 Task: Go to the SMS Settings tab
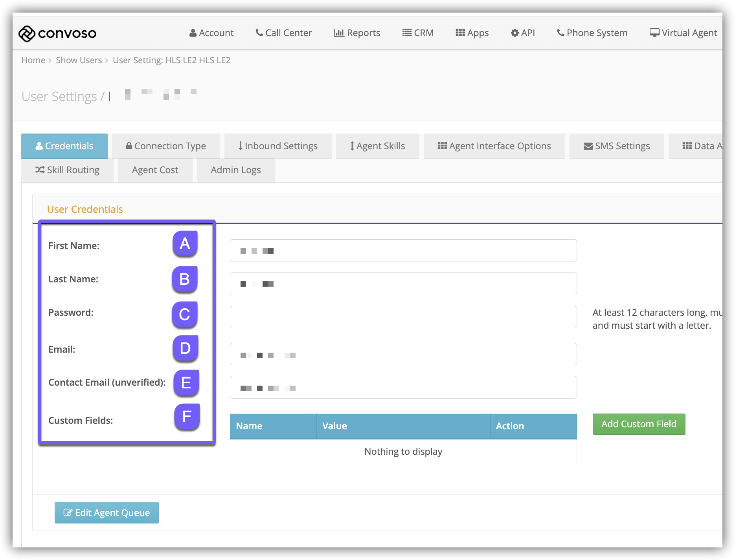click(617, 146)
